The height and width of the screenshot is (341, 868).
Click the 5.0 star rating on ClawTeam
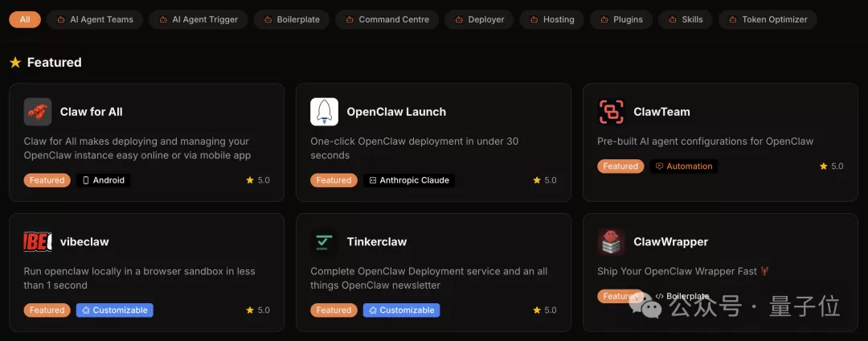832,166
